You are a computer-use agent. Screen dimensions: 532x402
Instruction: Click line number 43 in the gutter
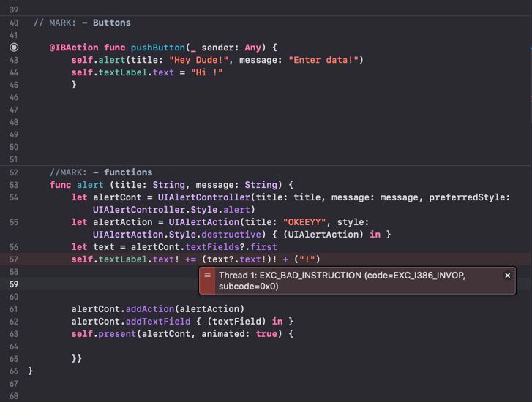[14, 61]
